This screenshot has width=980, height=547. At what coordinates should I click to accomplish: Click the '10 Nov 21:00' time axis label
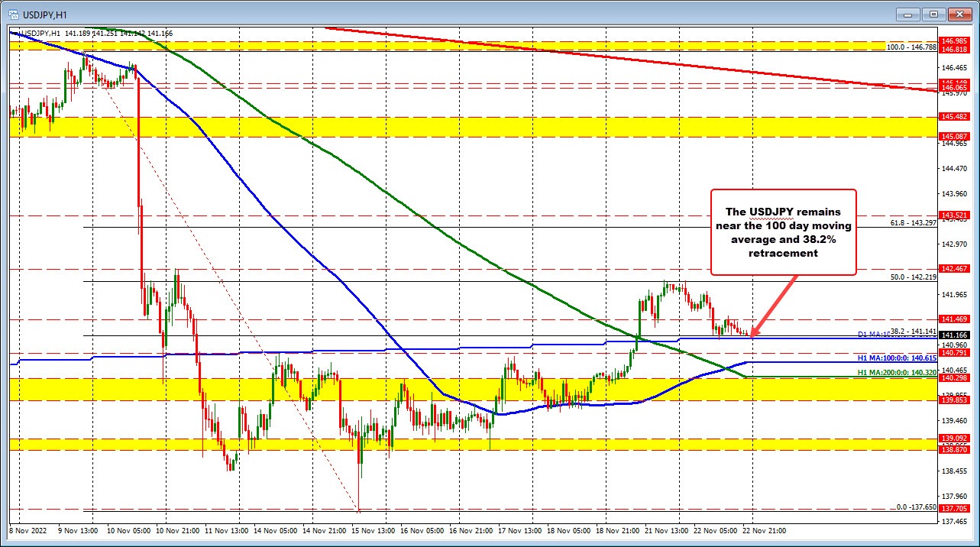[x=178, y=530]
